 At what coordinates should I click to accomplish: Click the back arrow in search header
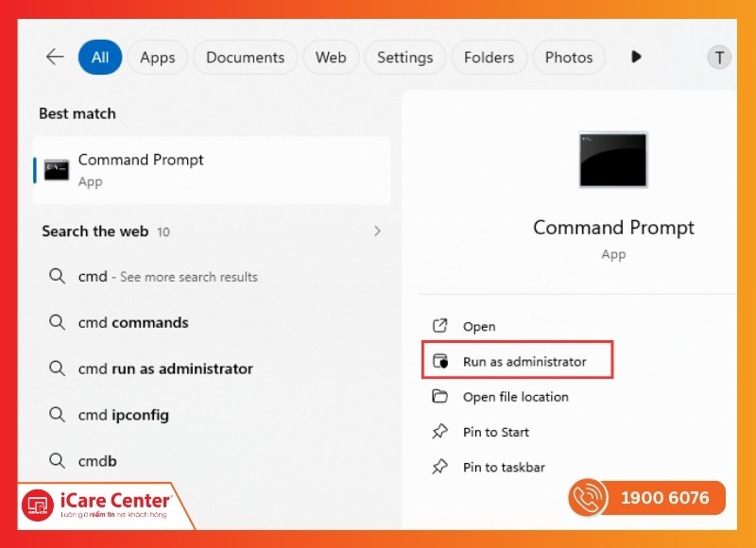[55, 57]
